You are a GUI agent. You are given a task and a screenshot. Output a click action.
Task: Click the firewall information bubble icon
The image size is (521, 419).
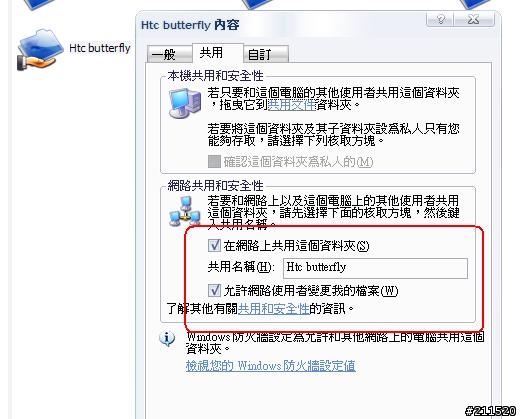coord(167,339)
